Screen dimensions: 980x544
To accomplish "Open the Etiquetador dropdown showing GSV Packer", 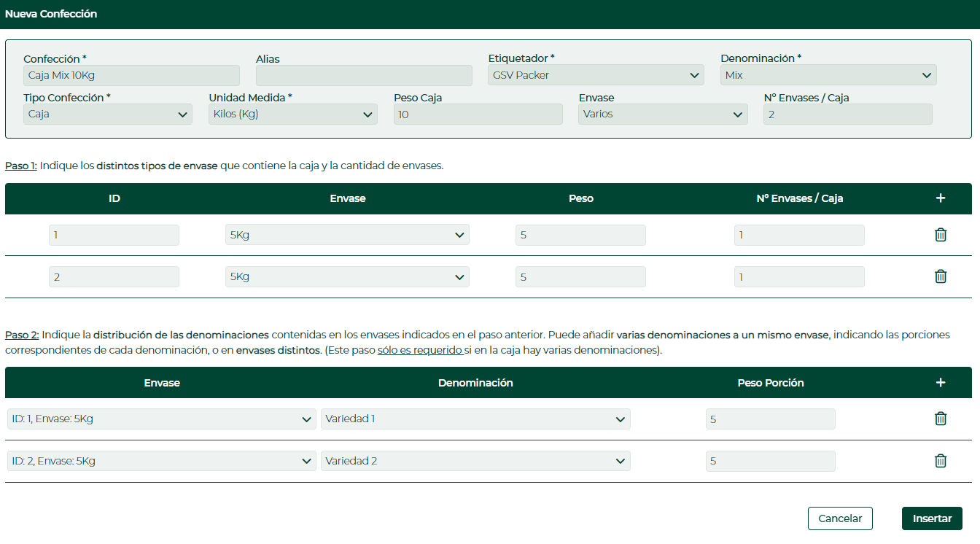I will coord(596,75).
